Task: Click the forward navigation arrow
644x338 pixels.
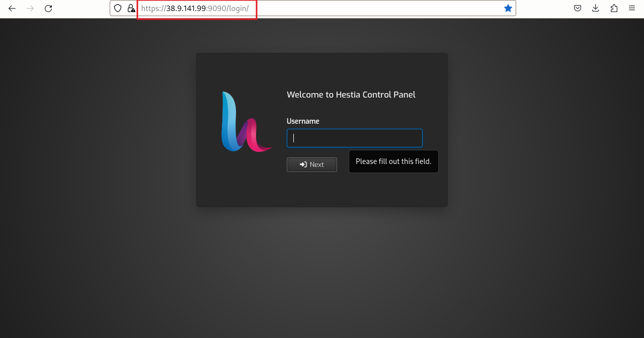Action: coord(30,8)
